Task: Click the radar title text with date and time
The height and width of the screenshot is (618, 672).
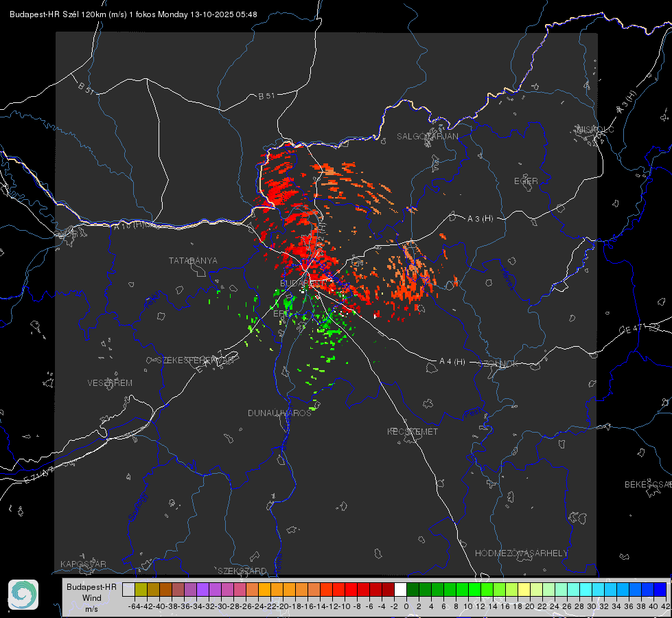Action: coord(133,14)
